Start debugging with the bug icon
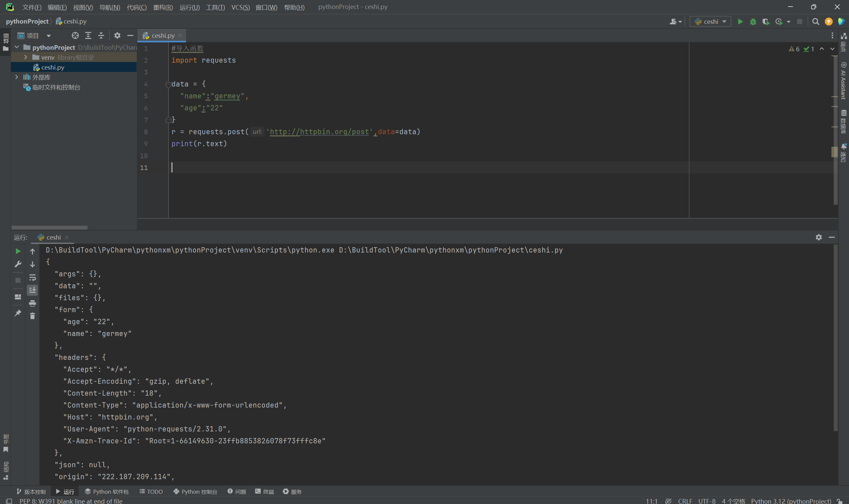This screenshot has width=849, height=504. coord(753,22)
